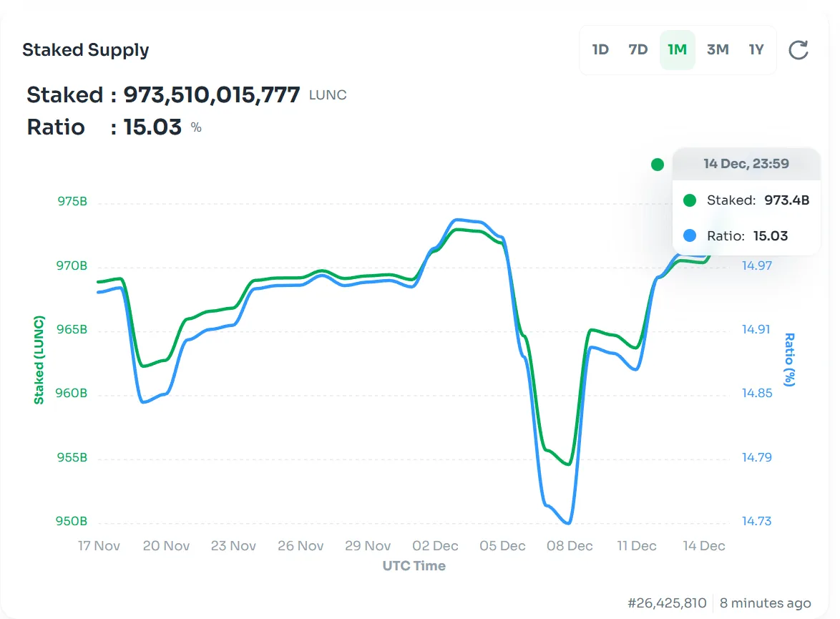Click the 08 Dec date axis label
Image resolution: width=840 pixels, height=619 pixels.
pos(570,546)
